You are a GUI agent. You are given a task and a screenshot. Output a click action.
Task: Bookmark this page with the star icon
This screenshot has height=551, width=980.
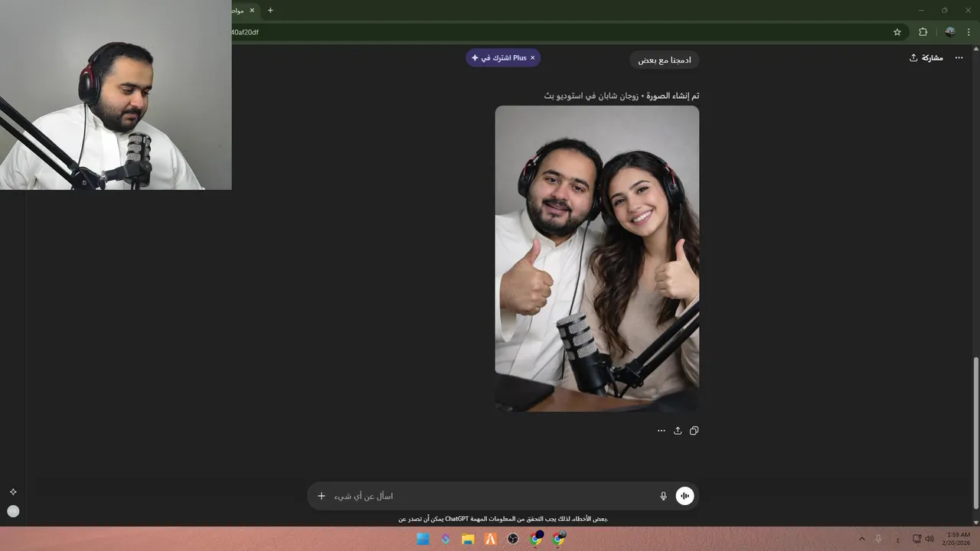click(x=897, y=32)
